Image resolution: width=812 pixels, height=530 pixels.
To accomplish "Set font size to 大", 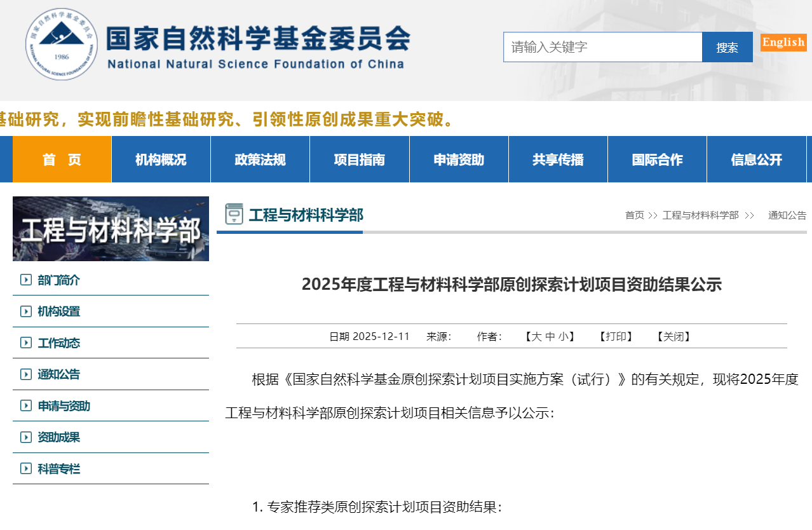I will coord(536,336).
